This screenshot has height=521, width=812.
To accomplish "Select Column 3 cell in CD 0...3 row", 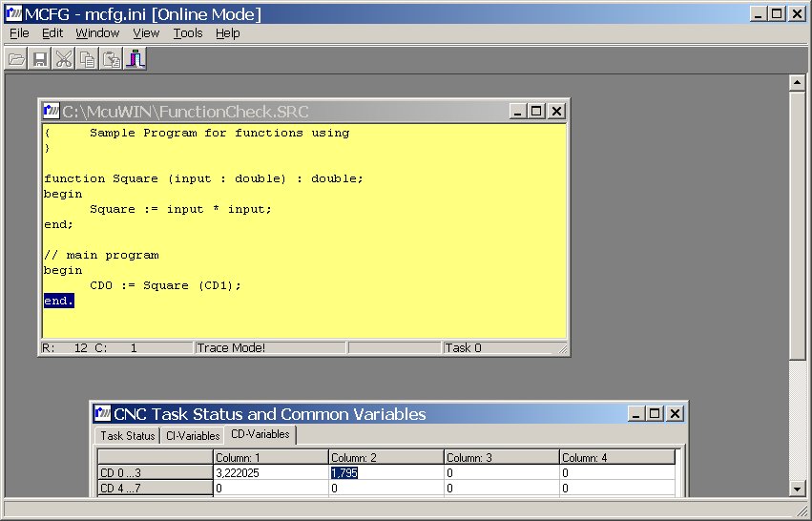I will [x=502, y=473].
